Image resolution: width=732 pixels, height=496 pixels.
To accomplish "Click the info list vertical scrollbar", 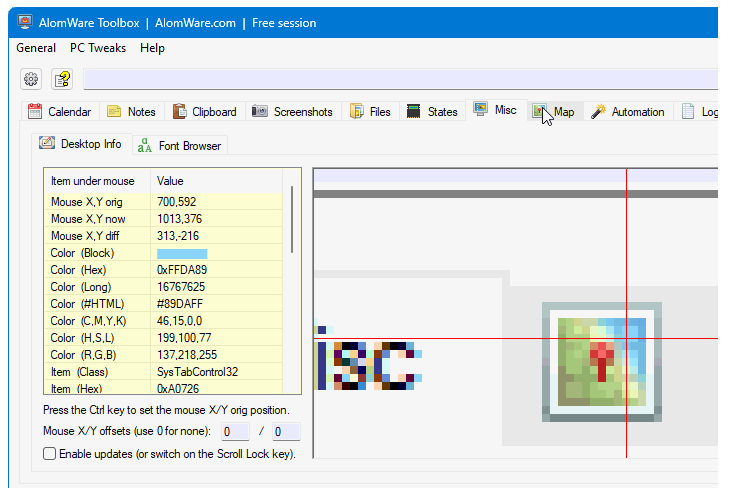I will [x=292, y=220].
